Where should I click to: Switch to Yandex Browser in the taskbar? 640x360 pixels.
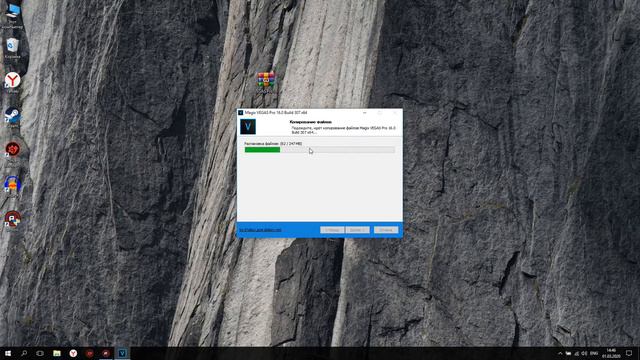tap(73, 353)
